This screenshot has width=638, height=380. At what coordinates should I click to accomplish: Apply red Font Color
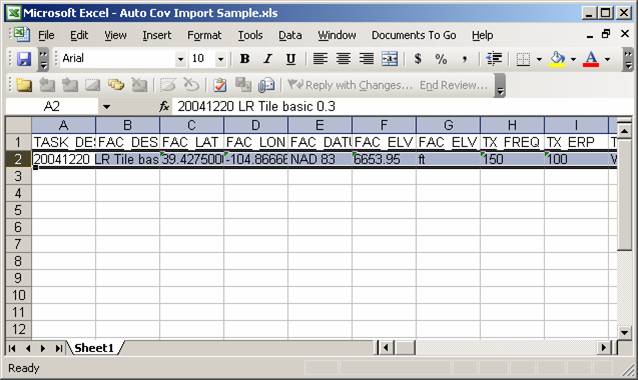point(591,59)
